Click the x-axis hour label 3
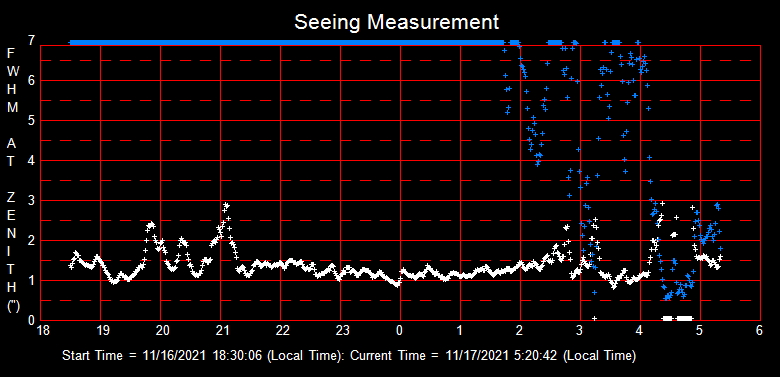 pos(580,331)
